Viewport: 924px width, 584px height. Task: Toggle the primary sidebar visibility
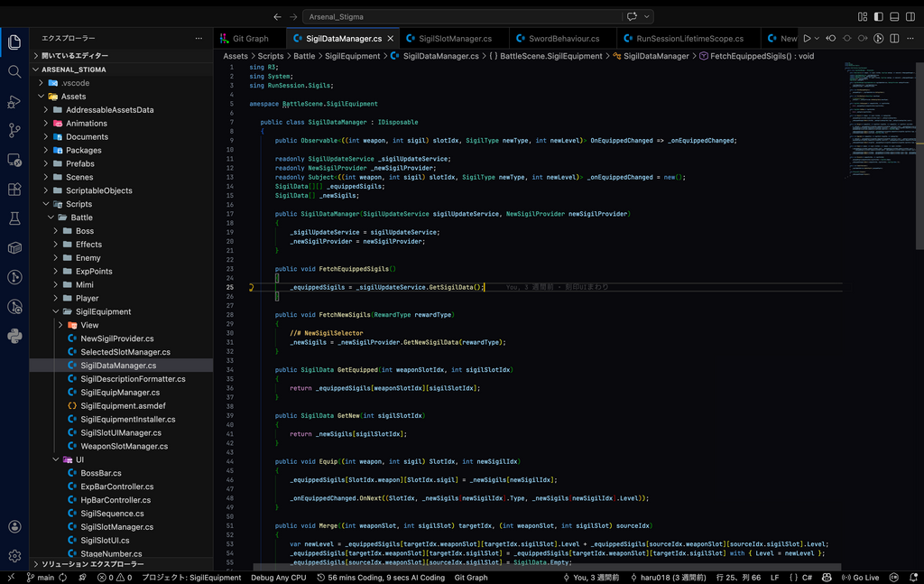click(878, 16)
